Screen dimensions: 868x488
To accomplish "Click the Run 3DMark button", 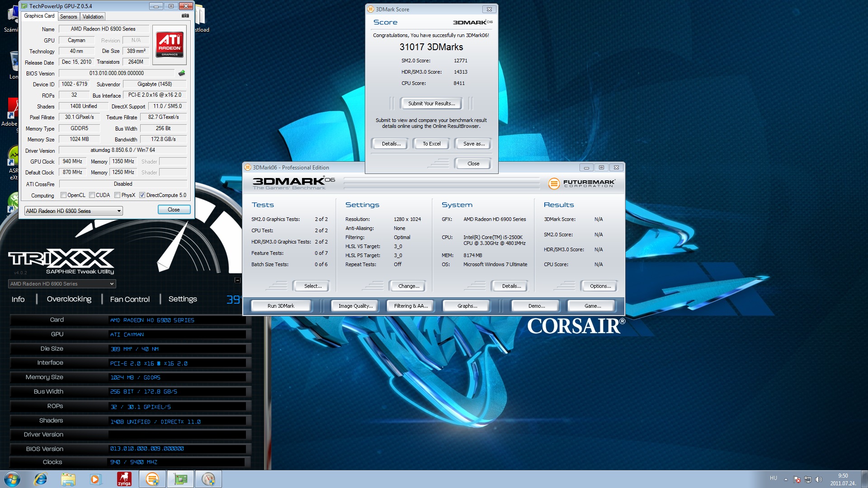I will click(281, 306).
